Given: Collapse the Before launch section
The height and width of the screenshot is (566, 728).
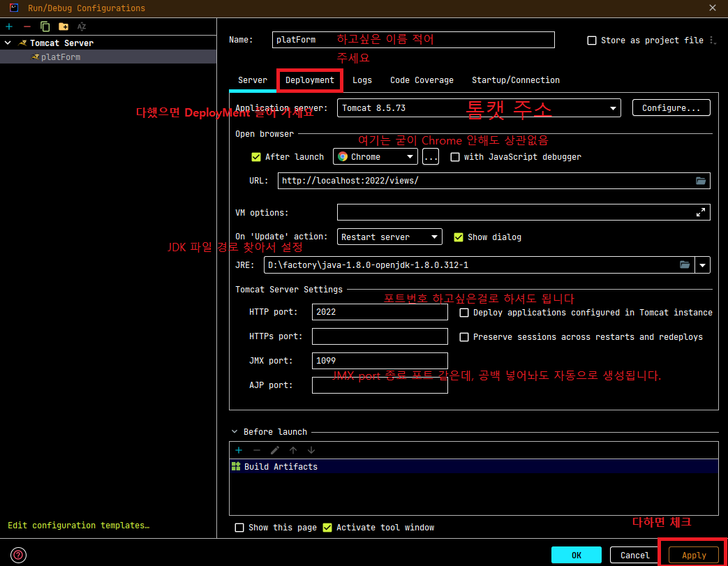Looking at the screenshot, I should pos(235,432).
